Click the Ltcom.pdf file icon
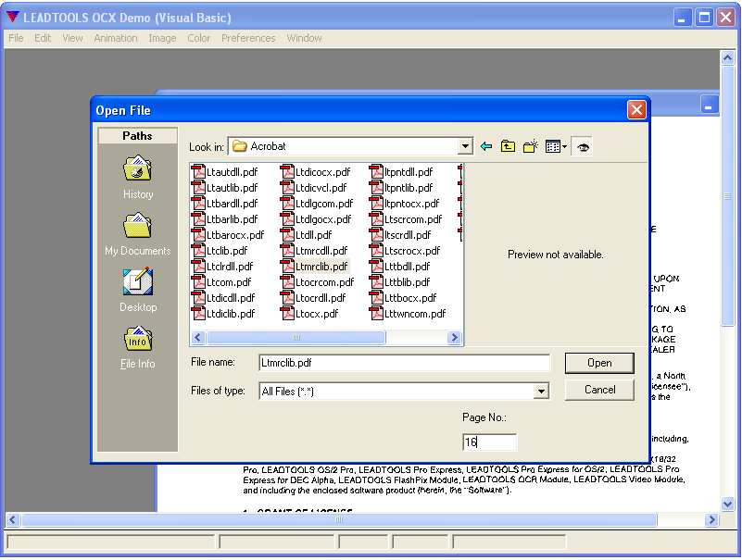 click(200, 281)
